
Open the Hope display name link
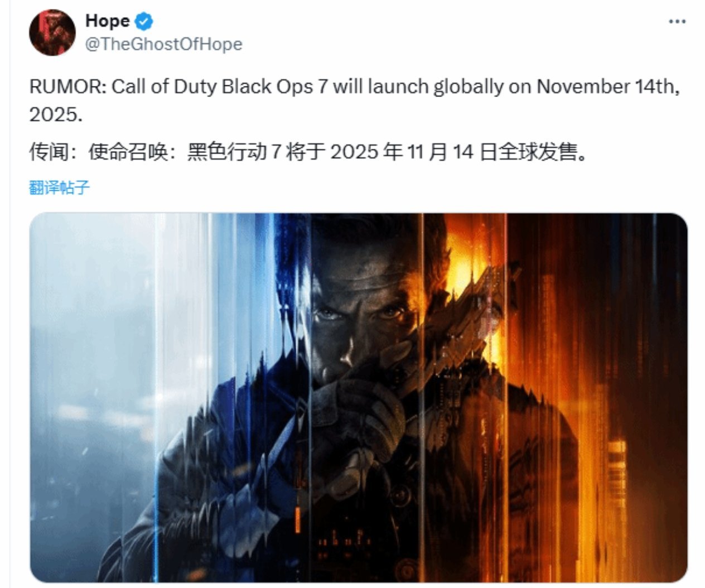point(107,21)
